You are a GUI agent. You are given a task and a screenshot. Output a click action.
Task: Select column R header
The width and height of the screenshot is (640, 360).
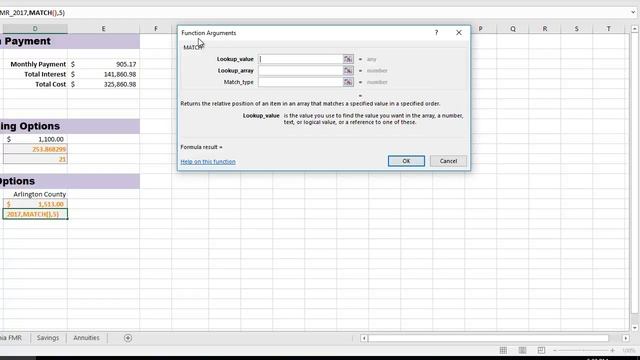coord(544,29)
